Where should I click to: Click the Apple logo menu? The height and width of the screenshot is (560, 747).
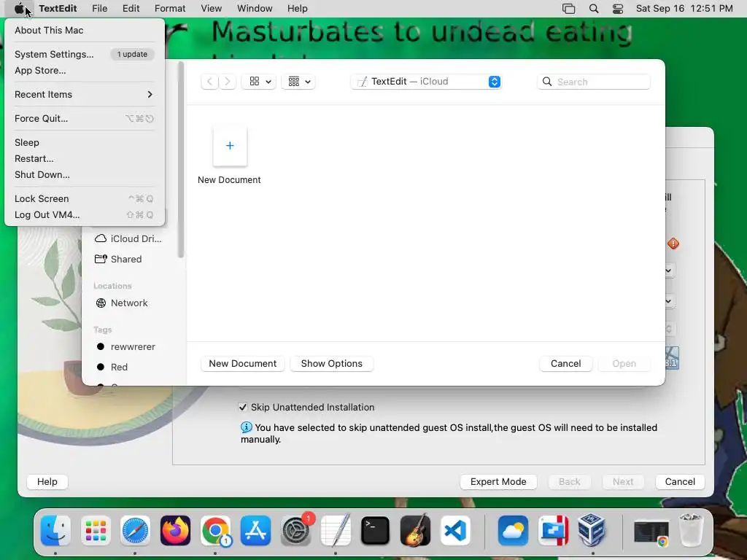click(x=18, y=9)
